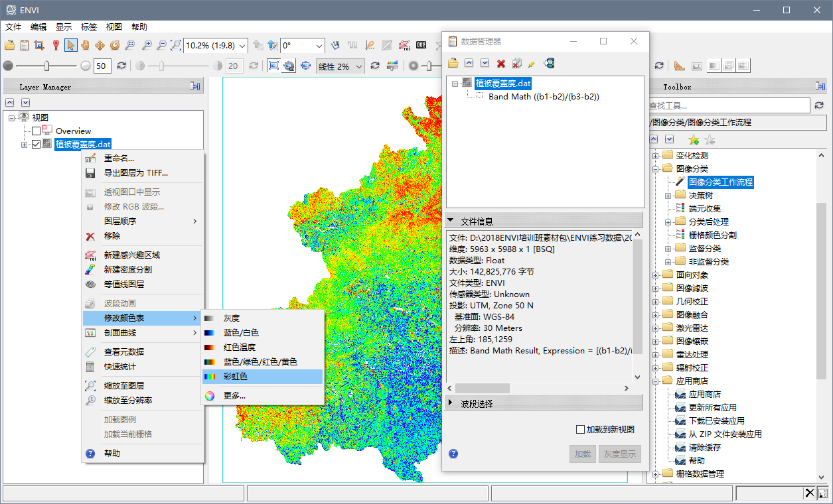
Task: Click the red X remove-file icon in Data Manager
Action: click(501, 63)
